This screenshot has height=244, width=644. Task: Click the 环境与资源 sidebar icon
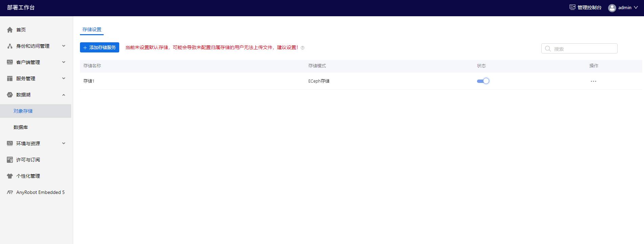click(x=10, y=143)
